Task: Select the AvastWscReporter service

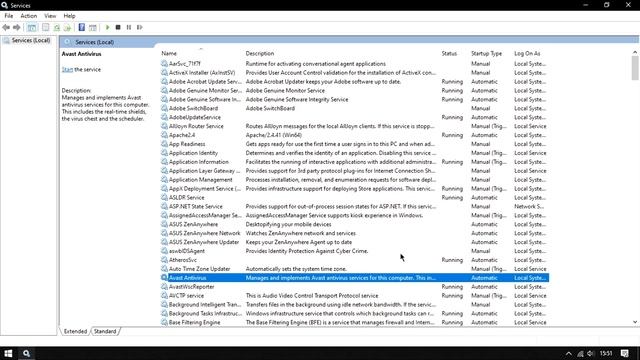Action: [355, 287]
